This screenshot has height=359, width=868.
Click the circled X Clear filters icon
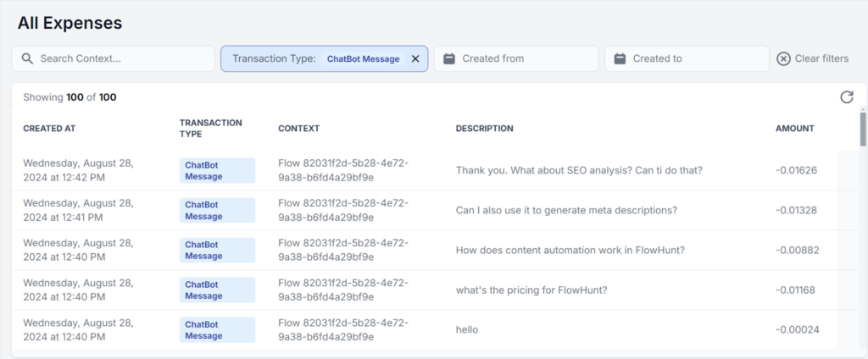click(784, 59)
